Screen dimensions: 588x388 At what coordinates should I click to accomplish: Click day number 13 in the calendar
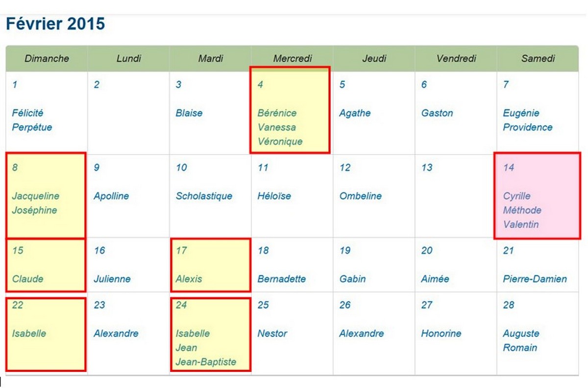427,168
